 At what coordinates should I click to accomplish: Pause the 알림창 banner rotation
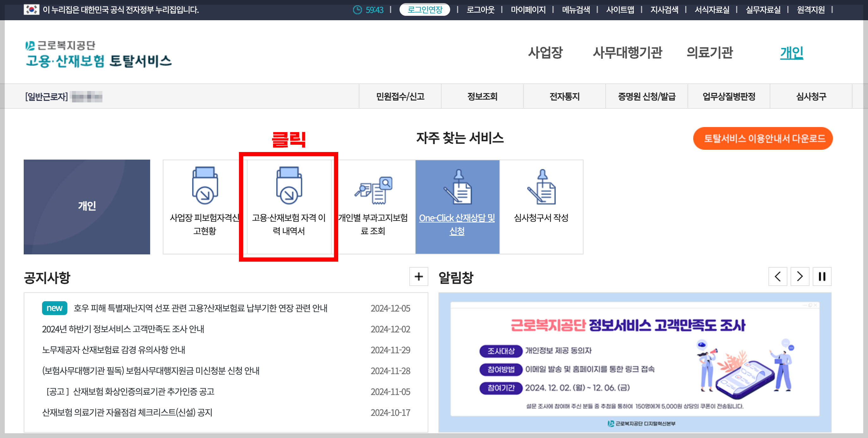click(822, 277)
